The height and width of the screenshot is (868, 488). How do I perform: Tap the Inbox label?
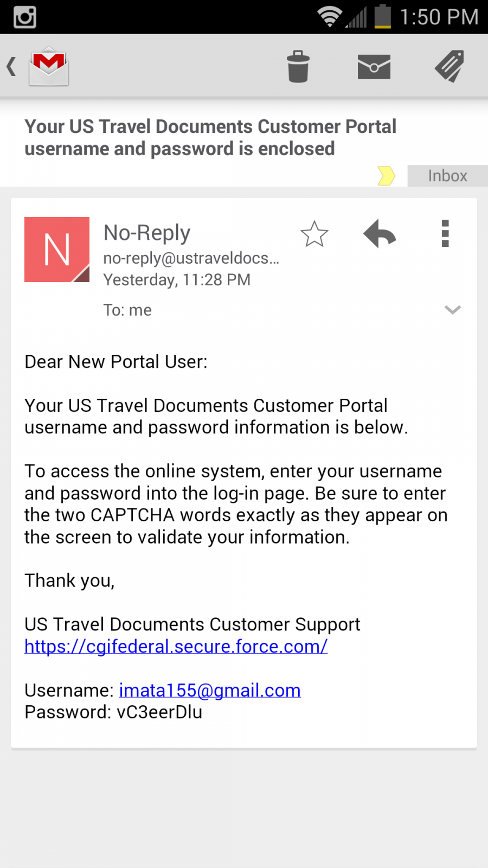[448, 176]
